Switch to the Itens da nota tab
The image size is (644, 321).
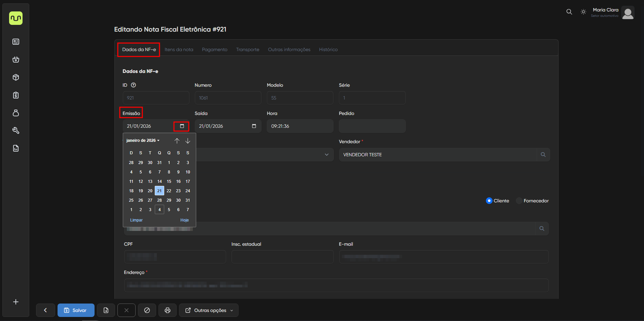[179, 49]
